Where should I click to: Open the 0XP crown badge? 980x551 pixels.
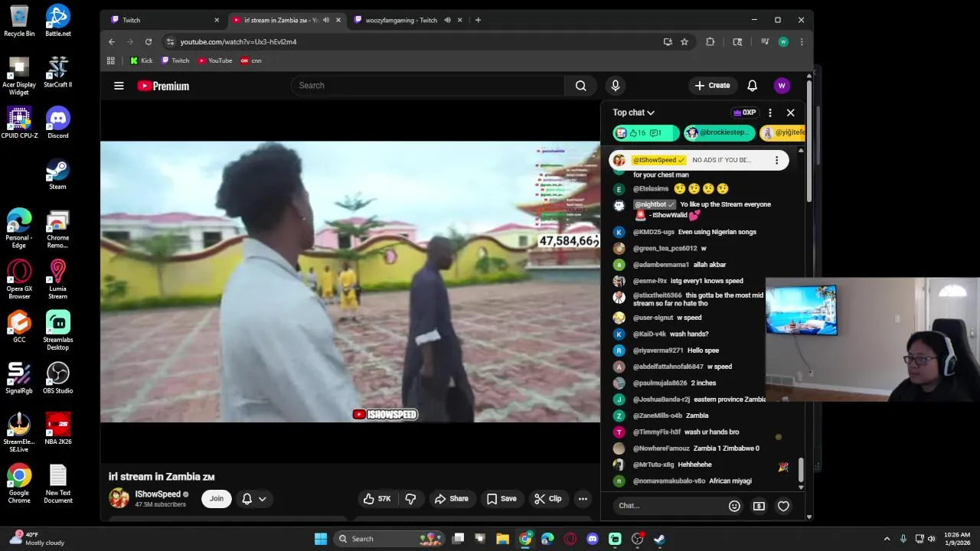(x=745, y=112)
